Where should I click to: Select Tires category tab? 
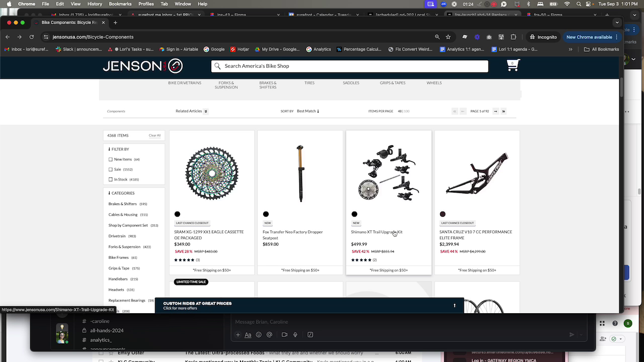pyautogui.click(x=309, y=83)
